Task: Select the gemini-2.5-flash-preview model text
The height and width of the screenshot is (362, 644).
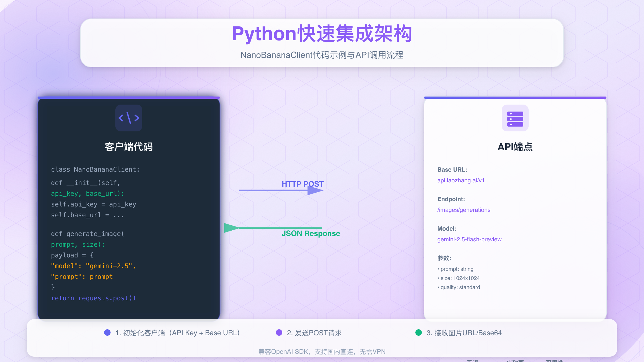Action: tap(469, 239)
